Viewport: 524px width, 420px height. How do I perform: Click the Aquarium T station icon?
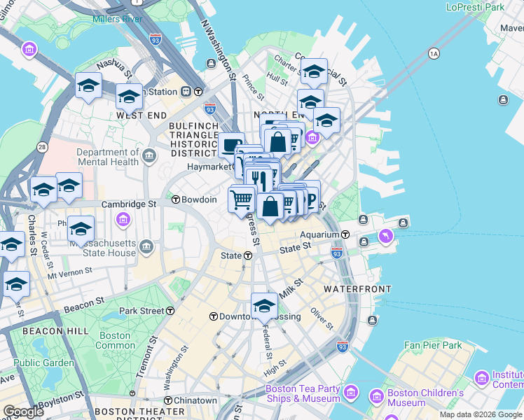(345, 234)
